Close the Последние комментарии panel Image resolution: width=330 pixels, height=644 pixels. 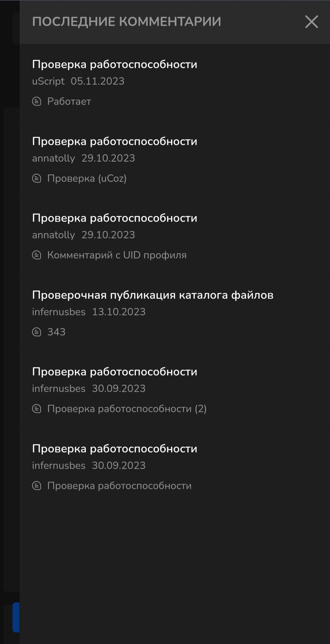click(311, 22)
